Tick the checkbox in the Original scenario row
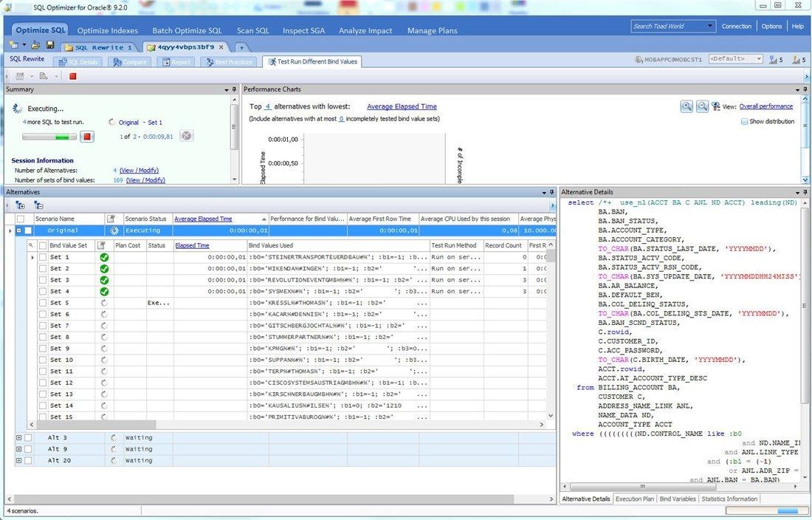Viewport: 812px width, 520px height. click(x=29, y=230)
